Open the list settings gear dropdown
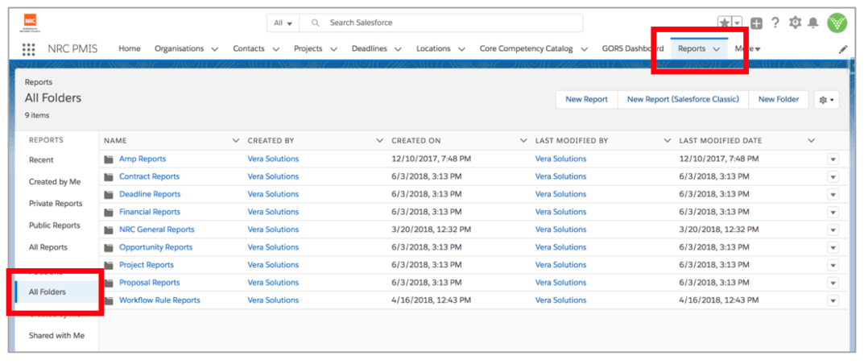The image size is (868, 364). (x=826, y=100)
